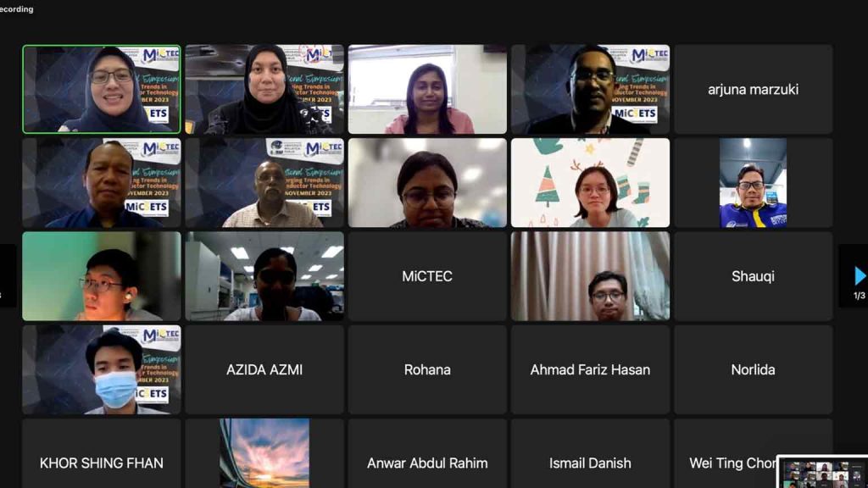Go to next page of participants
Screen dimensions: 868x488
(859, 275)
